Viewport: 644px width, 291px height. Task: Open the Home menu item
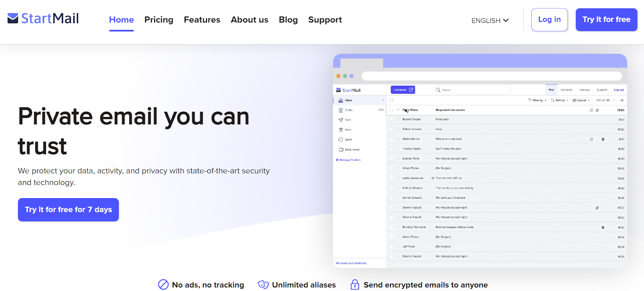tap(121, 20)
